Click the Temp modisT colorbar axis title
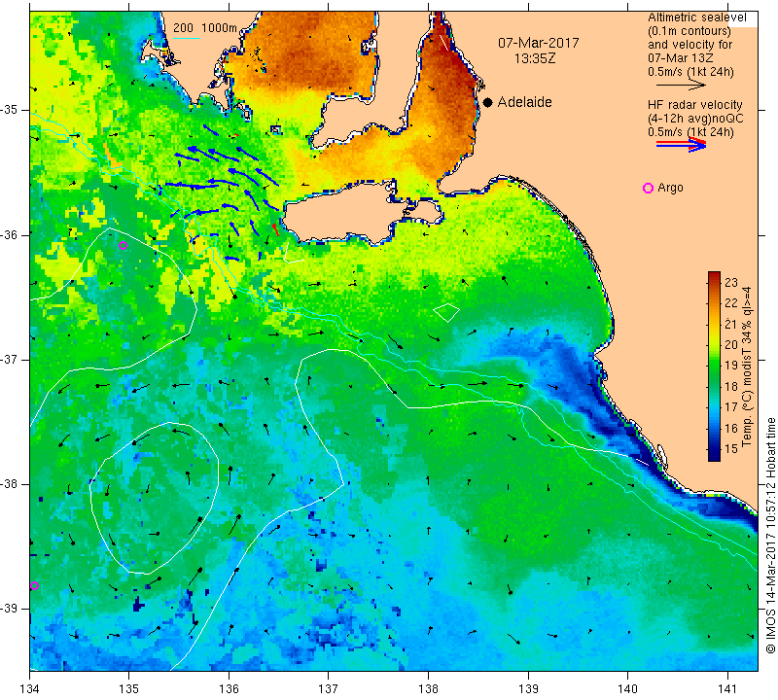778x700 pixels. (747, 367)
